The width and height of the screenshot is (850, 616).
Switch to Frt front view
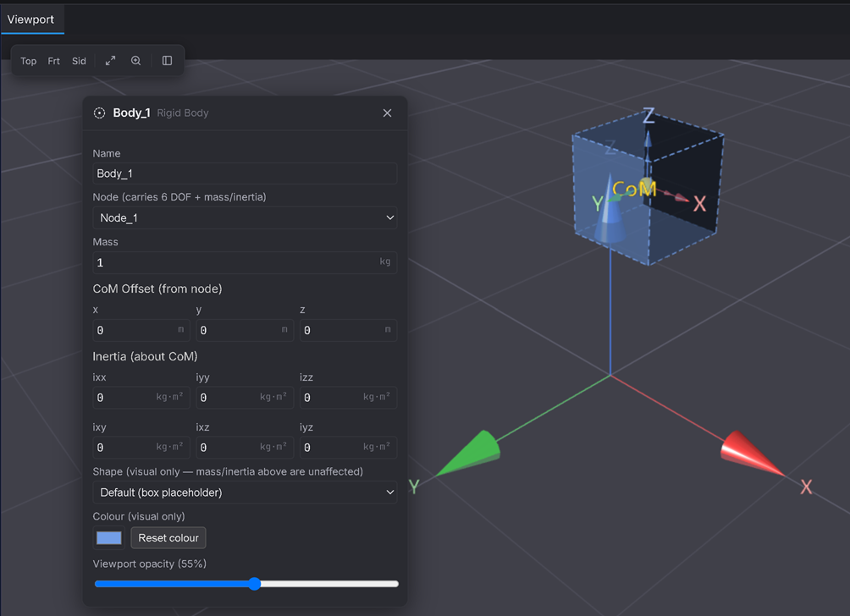53,61
